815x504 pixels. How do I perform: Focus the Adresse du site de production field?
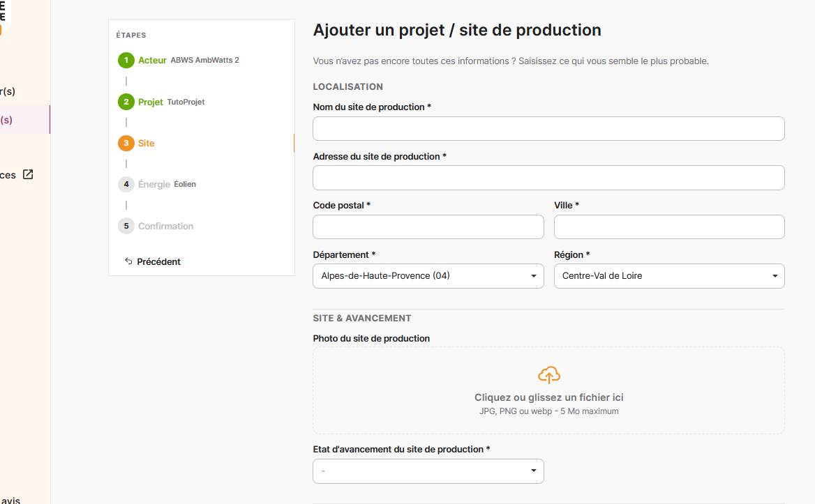pyautogui.click(x=548, y=178)
